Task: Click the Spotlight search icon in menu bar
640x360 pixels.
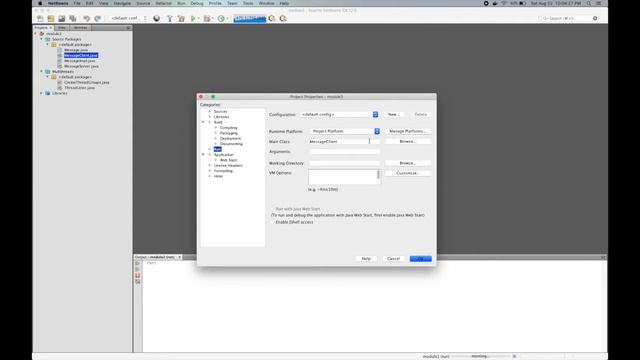Action: [589, 3]
